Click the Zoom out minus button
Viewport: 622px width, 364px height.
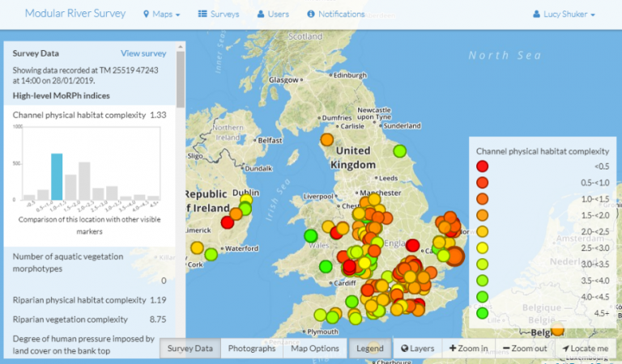click(526, 349)
